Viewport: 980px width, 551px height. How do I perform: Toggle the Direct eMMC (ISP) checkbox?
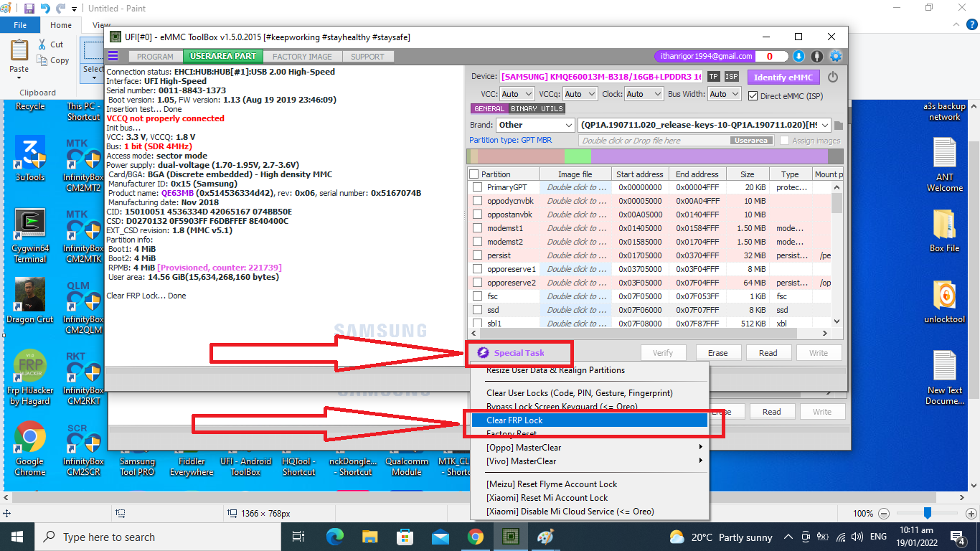pyautogui.click(x=753, y=95)
